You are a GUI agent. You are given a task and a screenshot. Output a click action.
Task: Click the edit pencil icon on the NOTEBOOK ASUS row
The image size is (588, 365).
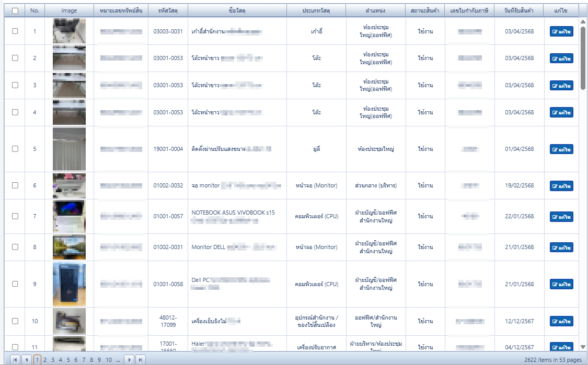[555, 216]
